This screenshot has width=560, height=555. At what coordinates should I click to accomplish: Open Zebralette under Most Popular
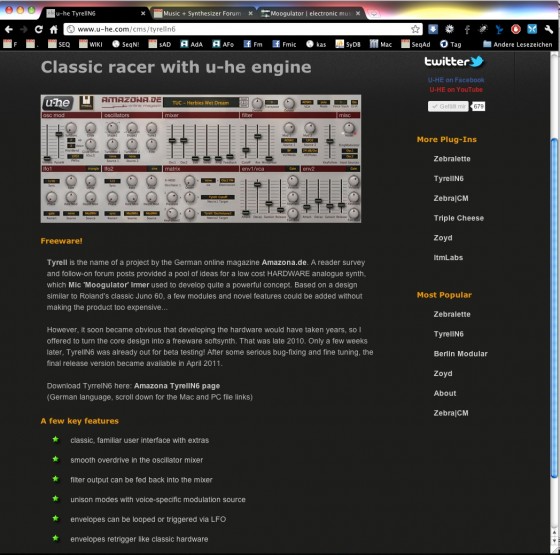452,314
